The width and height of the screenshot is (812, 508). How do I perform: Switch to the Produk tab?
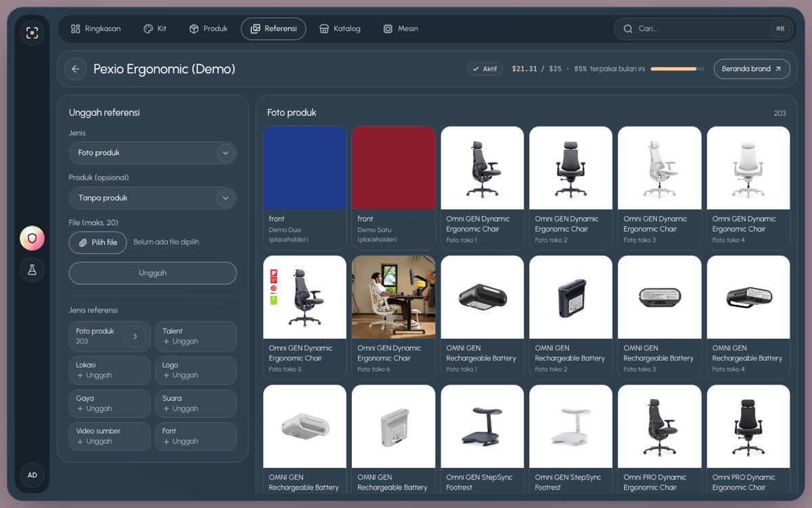[208, 29]
